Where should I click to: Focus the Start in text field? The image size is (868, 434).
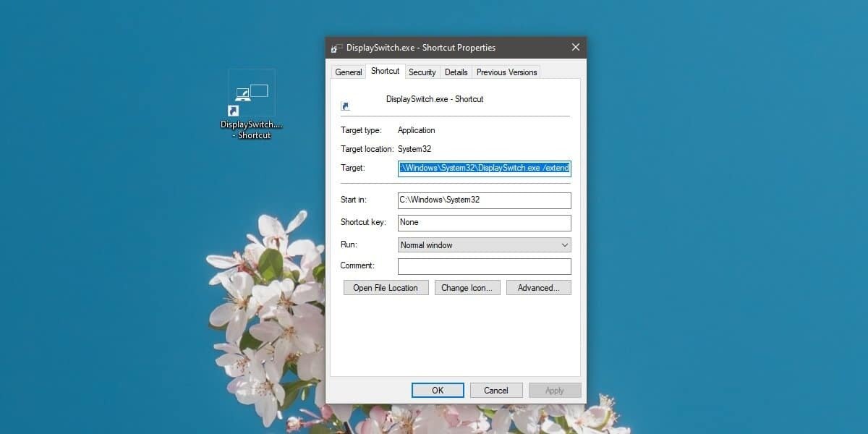[x=484, y=200]
